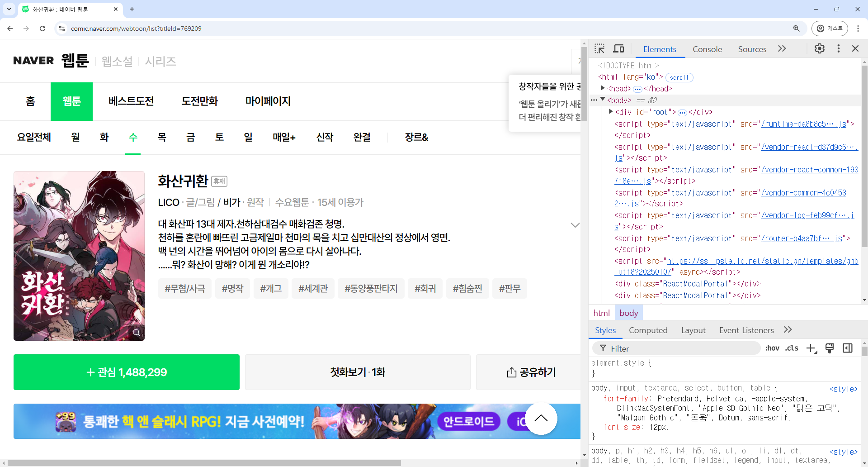Go forward in the browser

point(26,29)
